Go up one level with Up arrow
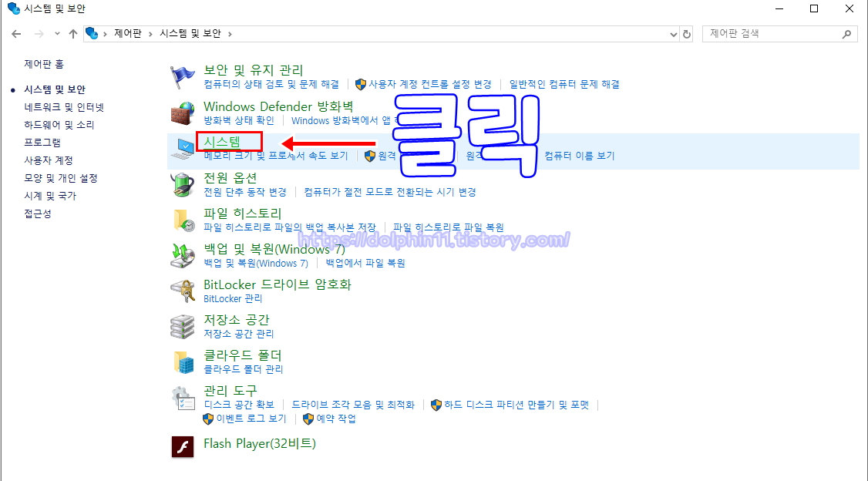This screenshot has height=481, width=868. (72, 34)
